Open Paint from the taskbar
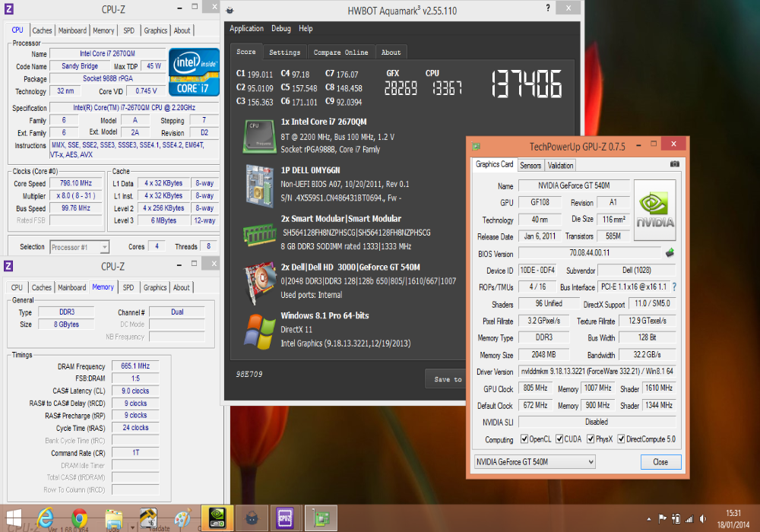Image resolution: width=760 pixels, height=532 pixels. 182,518
